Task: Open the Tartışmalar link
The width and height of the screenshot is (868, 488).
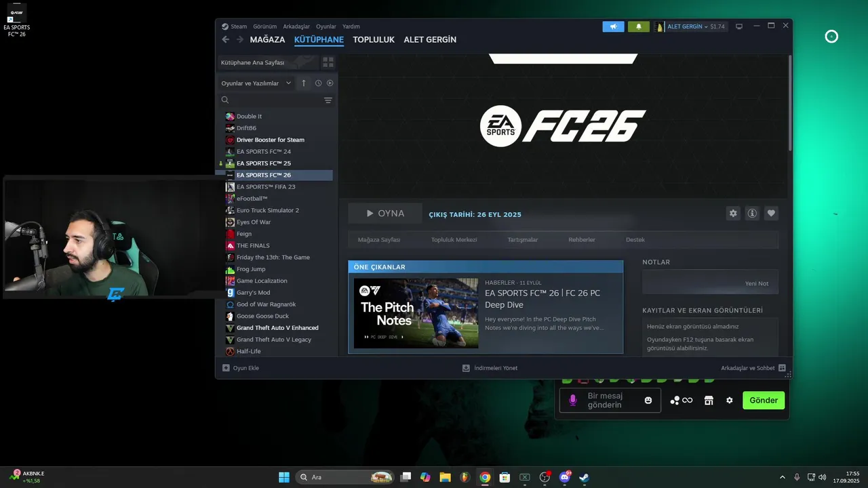Action: click(x=523, y=240)
